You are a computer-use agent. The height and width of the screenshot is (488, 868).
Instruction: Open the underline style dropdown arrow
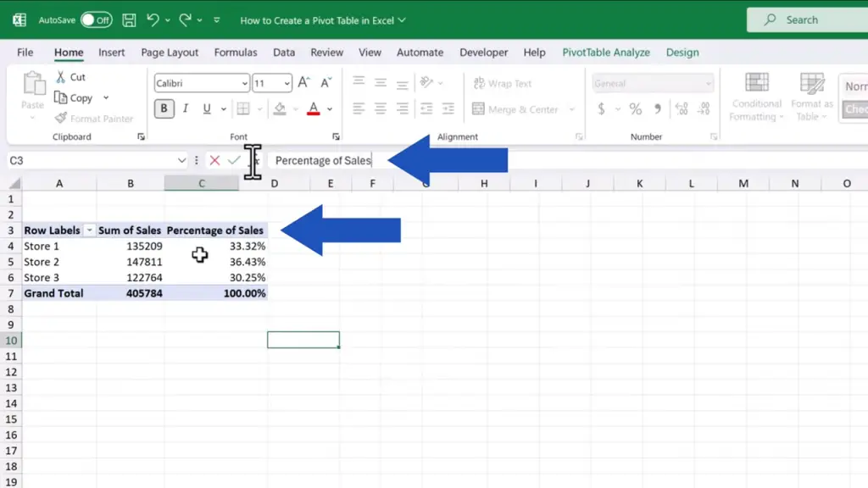[224, 109]
